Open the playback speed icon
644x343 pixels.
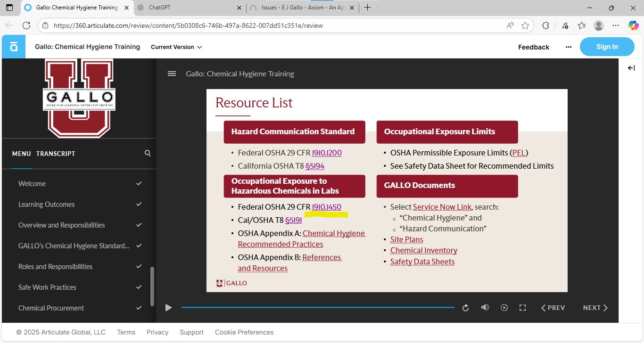coord(504,308)
